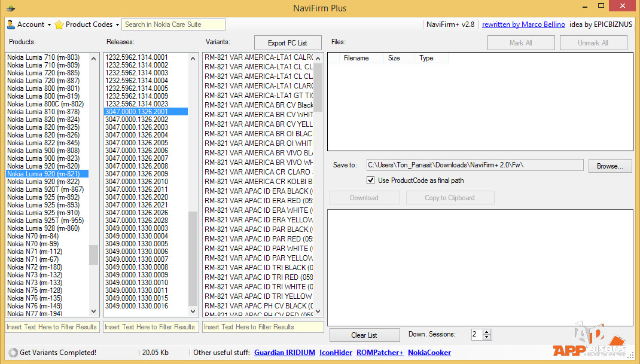
Task: Open the Product Codes dropdown menu
Action: pos(87,25)
